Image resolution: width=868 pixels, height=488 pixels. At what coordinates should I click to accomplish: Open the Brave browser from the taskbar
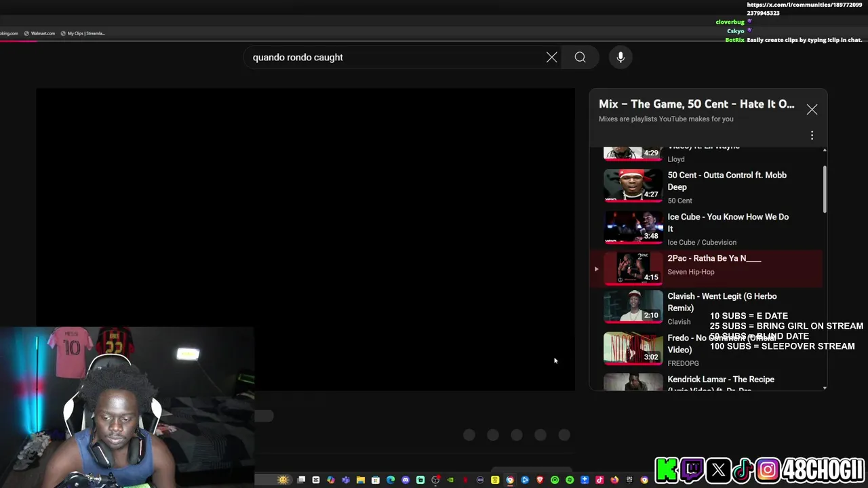point(539,480)
